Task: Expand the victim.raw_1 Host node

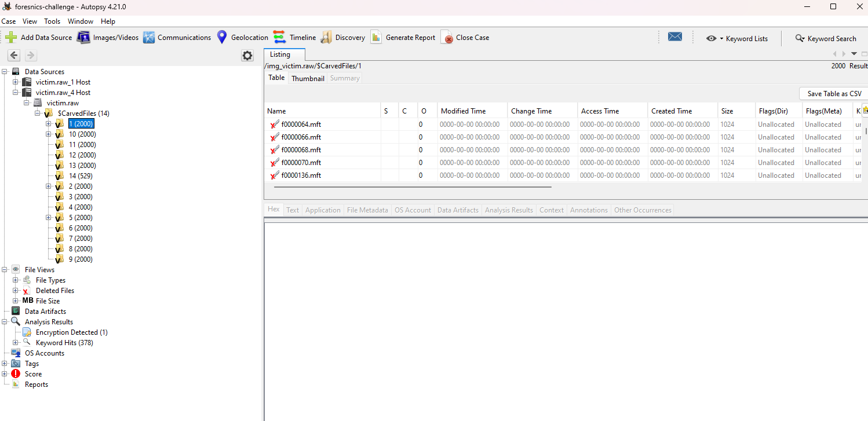Action: click(16, 82)
